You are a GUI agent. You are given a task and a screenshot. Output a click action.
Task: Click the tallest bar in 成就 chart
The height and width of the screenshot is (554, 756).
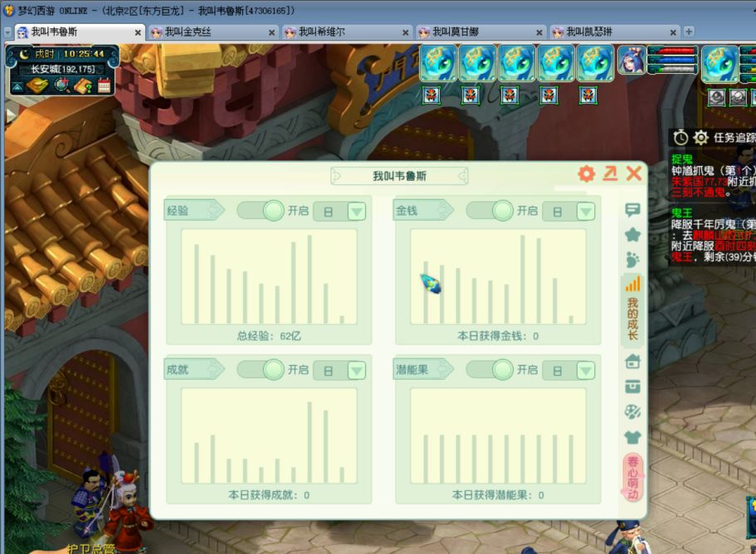tap(310, 442)
